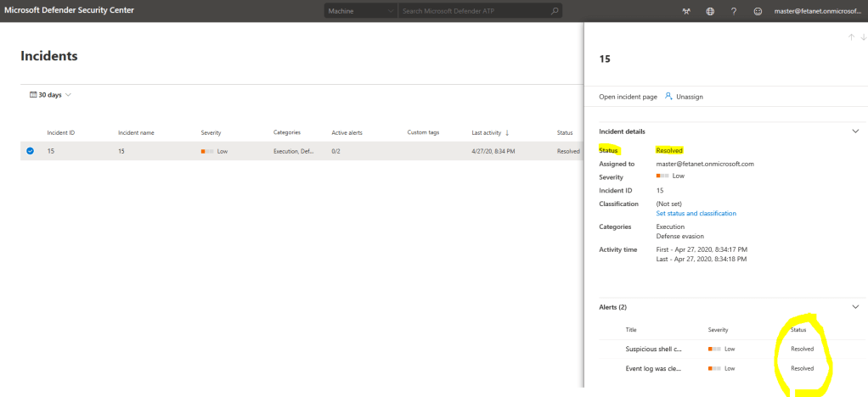
Task: Collapse the Incident details section
Action: pyautogui.click(x=855, y=131)
